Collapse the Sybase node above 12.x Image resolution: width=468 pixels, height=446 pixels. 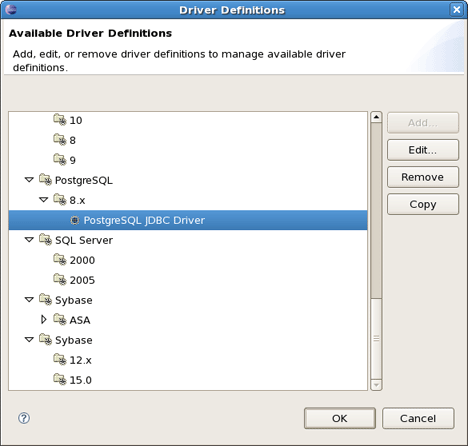pos(29,340)
